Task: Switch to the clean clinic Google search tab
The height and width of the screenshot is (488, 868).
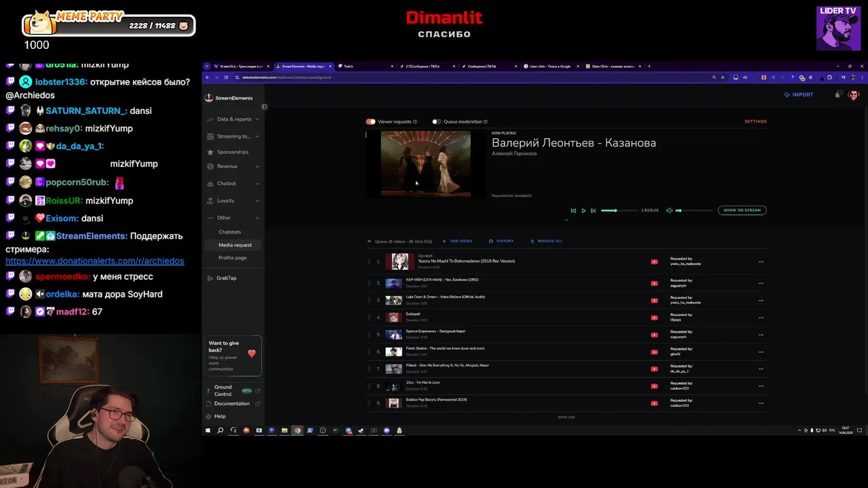Action: click(551, 66)
